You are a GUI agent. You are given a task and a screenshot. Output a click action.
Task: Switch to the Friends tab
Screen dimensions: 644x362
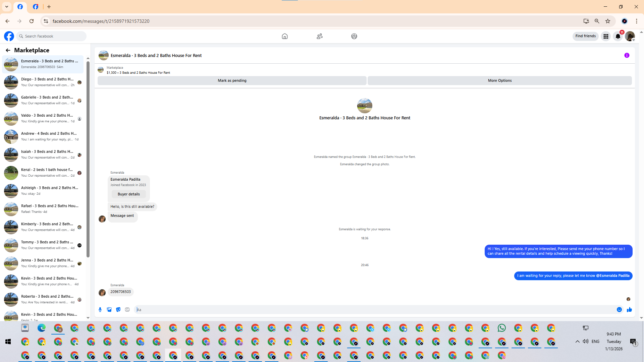[319, 36]
